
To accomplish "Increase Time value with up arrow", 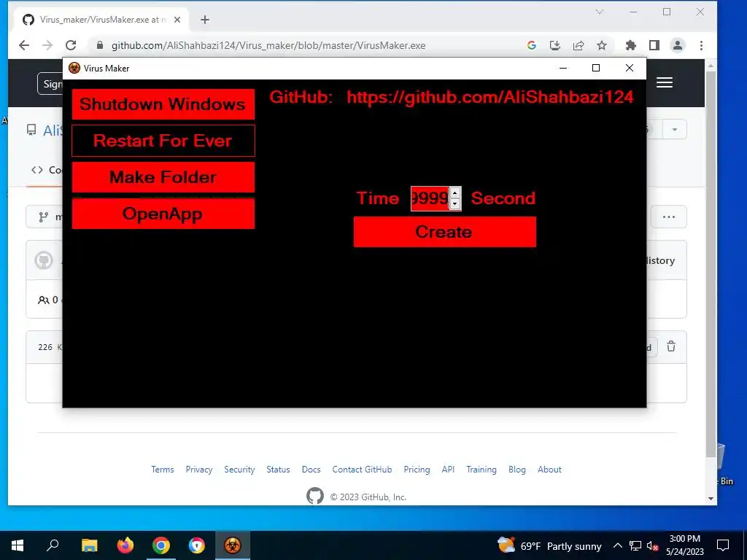I will pos(455,192).
